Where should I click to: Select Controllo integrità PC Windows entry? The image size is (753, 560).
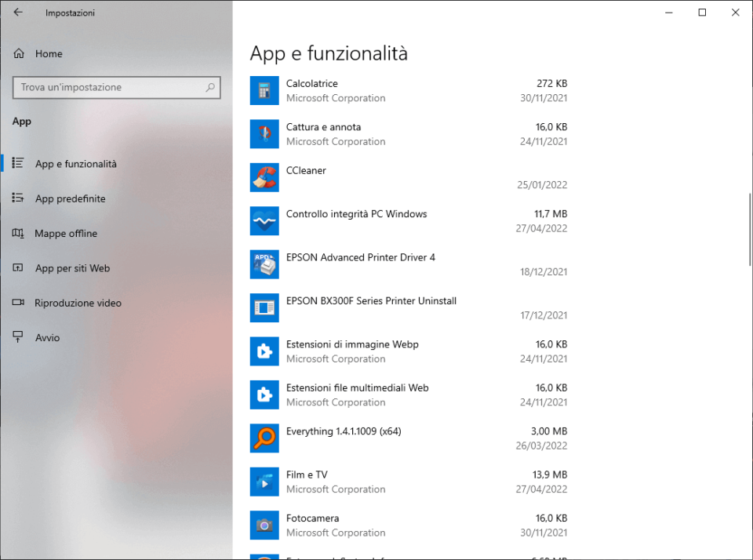point(408,221)
